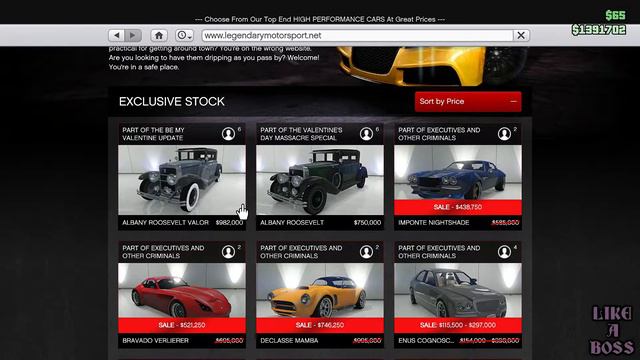
Task: Click the SALE - $521,250 banner
Action: (x=182, y=325)
